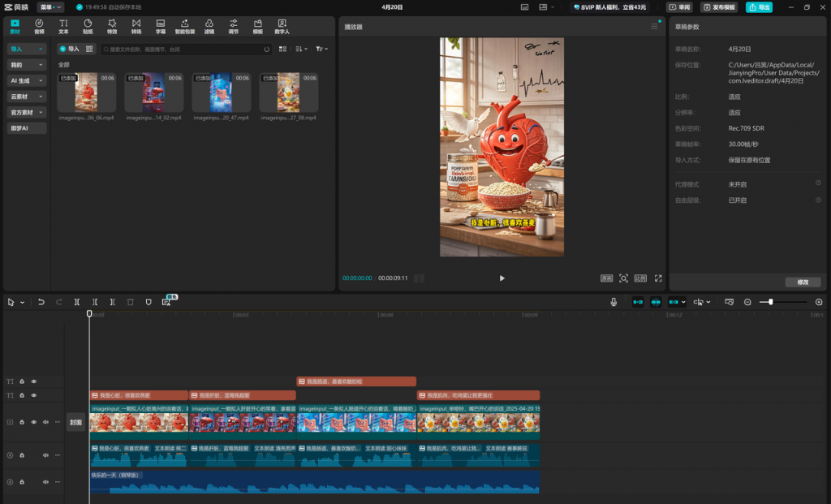Screen dimensions: 831x504
Task: Go to the 转场 transitions tab
Action: (136, 27)
